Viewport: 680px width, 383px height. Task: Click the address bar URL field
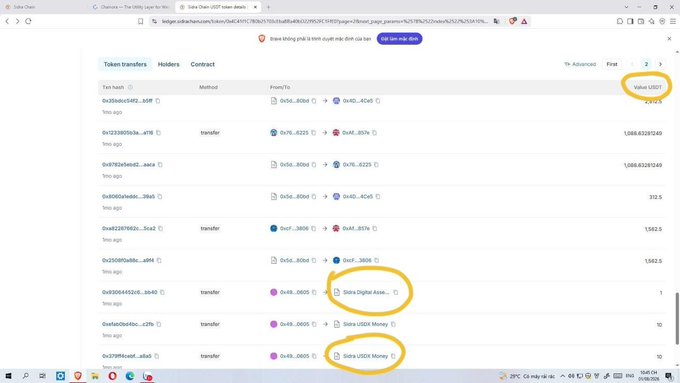click(x=324, y=21)
